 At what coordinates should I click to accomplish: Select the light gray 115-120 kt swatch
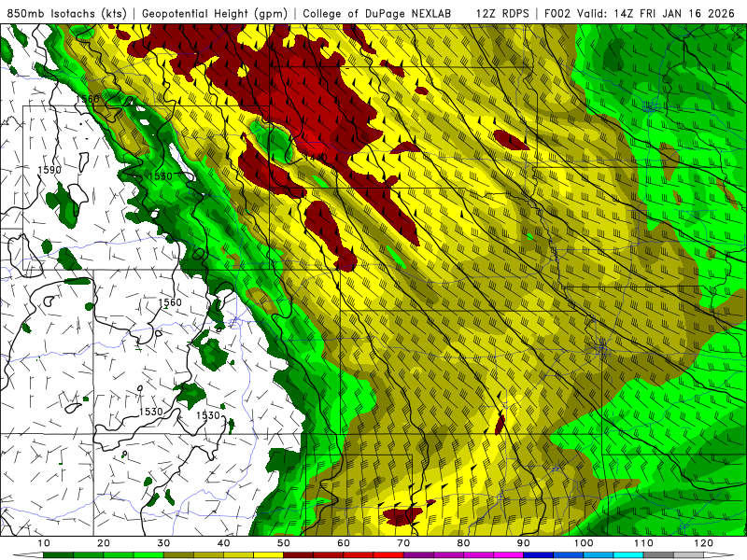[x=688, y=555]
